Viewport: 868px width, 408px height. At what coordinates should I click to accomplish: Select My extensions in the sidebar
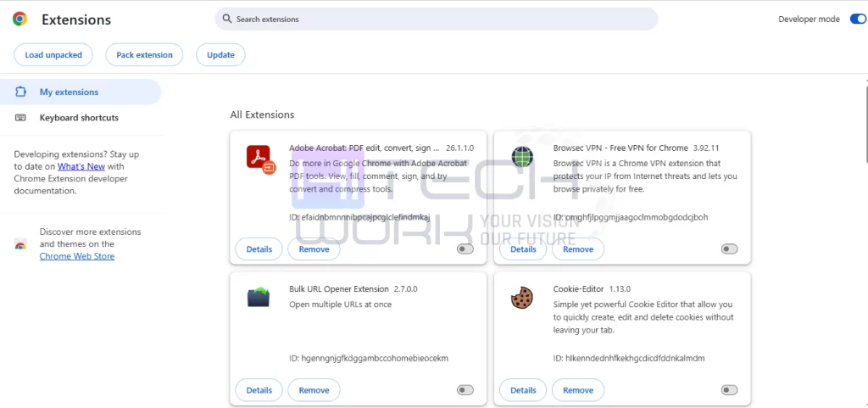click(x=81, y=92)
